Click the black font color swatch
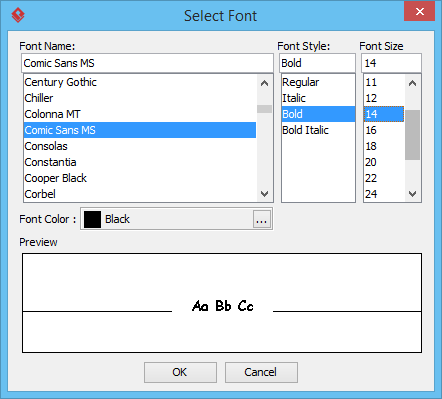Viewport: 442px width, 399px height. (92, 219)
